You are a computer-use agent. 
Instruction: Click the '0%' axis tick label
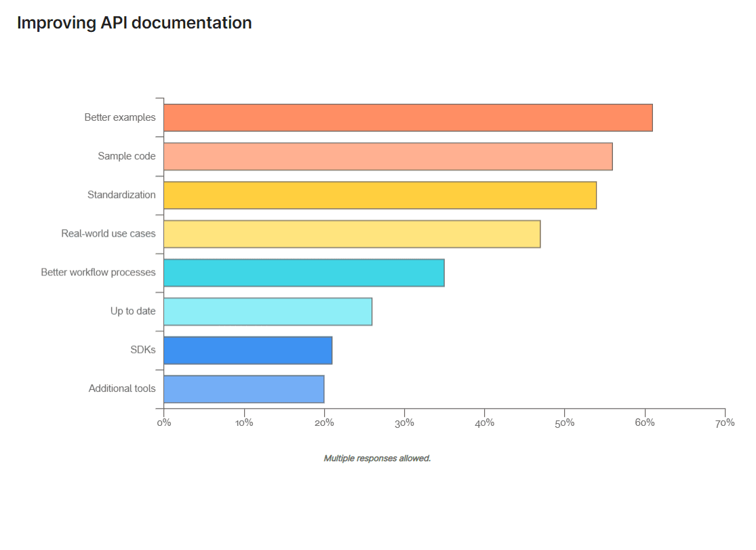163,422
